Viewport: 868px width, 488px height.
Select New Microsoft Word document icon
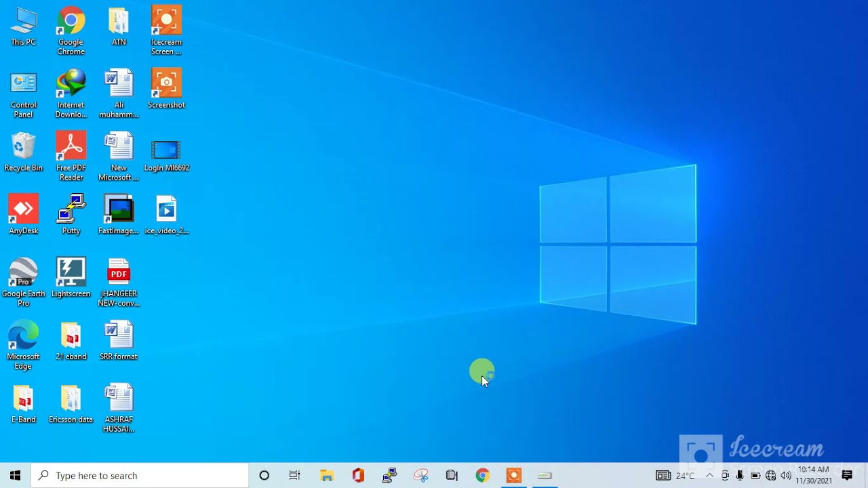click(119, 157)
